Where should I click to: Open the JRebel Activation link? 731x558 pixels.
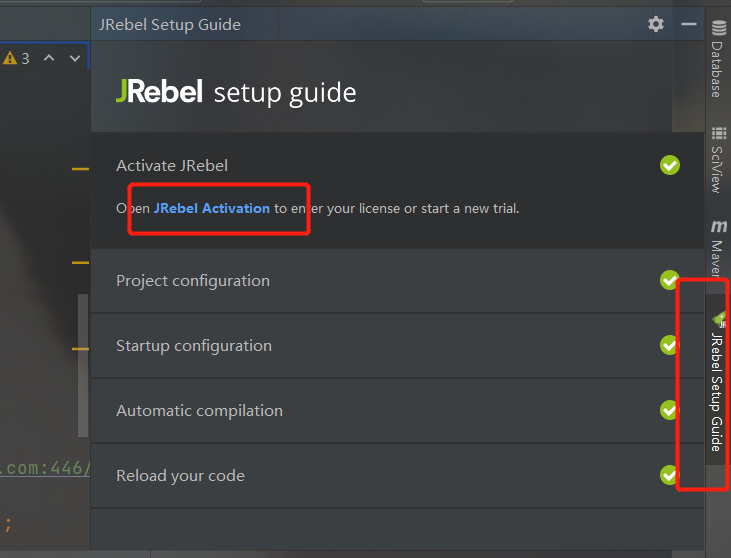(x=212, y=208)
